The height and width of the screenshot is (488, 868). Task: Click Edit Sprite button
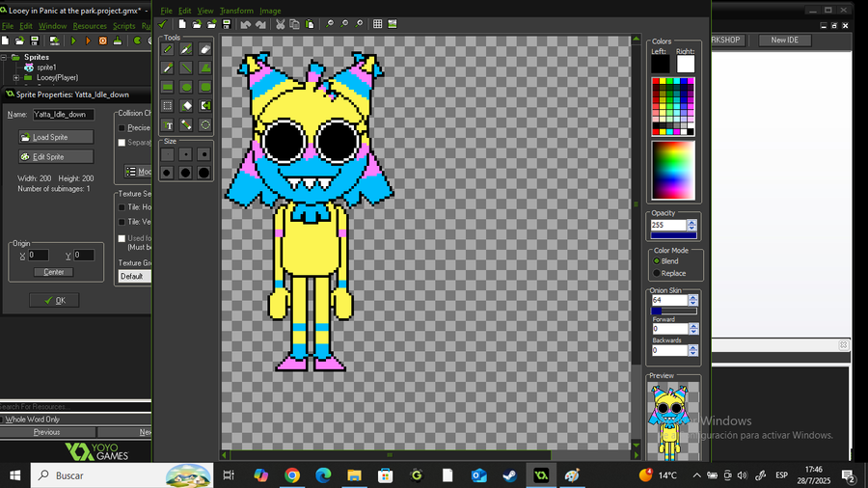(56, 157)
